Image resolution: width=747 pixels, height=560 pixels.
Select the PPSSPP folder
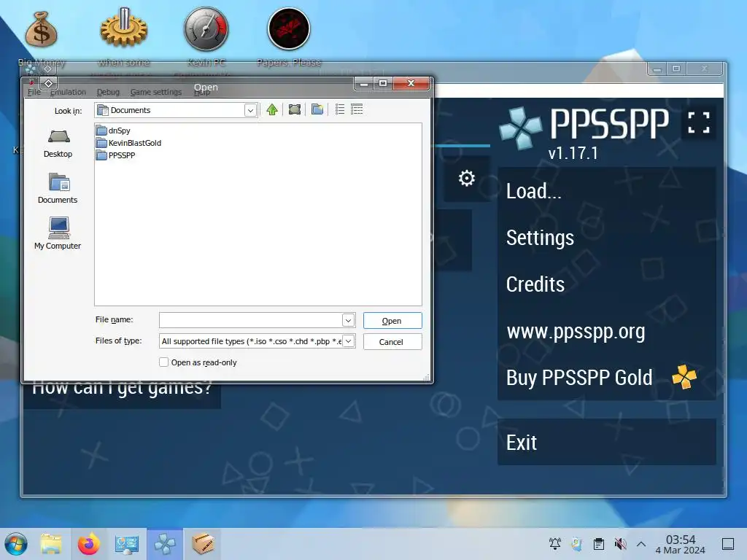tap(116, 155)
